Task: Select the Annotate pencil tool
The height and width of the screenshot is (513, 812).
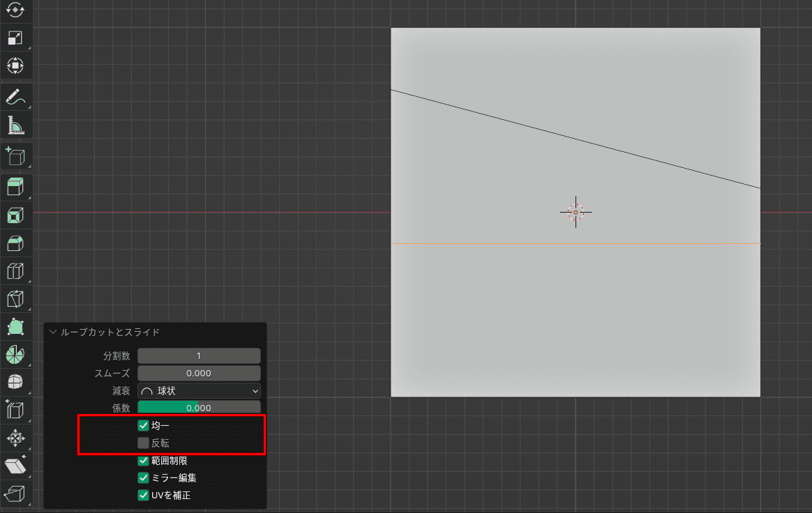Action: [x=15, y=97]
